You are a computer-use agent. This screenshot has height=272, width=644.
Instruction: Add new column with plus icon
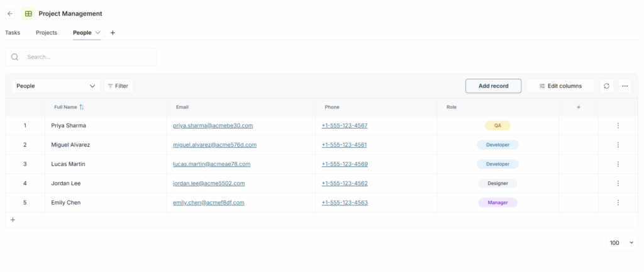pyautogui.click(x=579, y=107)
